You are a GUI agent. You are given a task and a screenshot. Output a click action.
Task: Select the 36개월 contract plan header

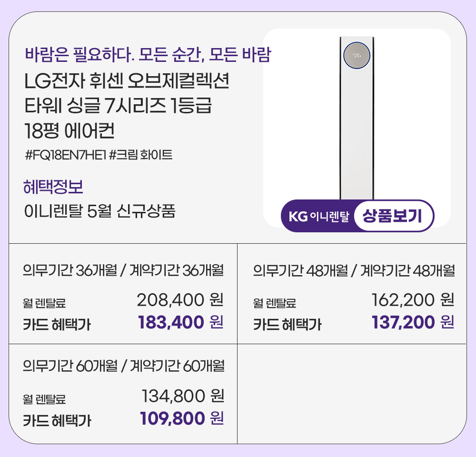pyautogui.click(x=123, y=270)
